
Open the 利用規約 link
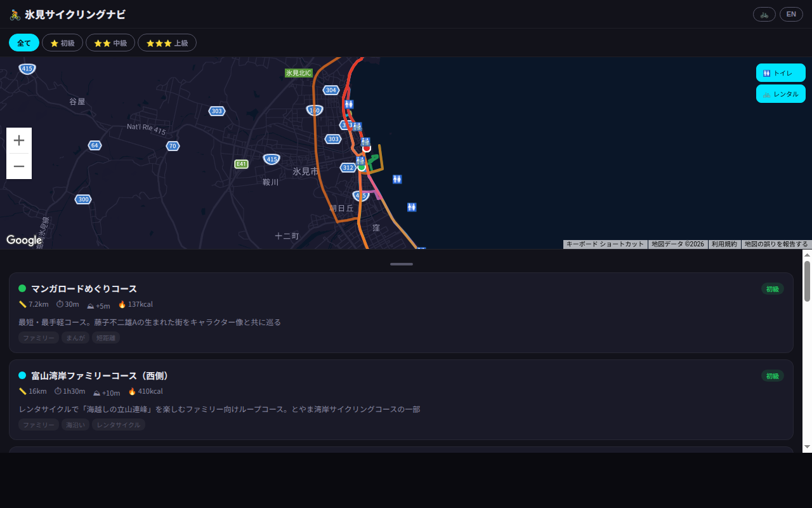[x=723, y=244]
